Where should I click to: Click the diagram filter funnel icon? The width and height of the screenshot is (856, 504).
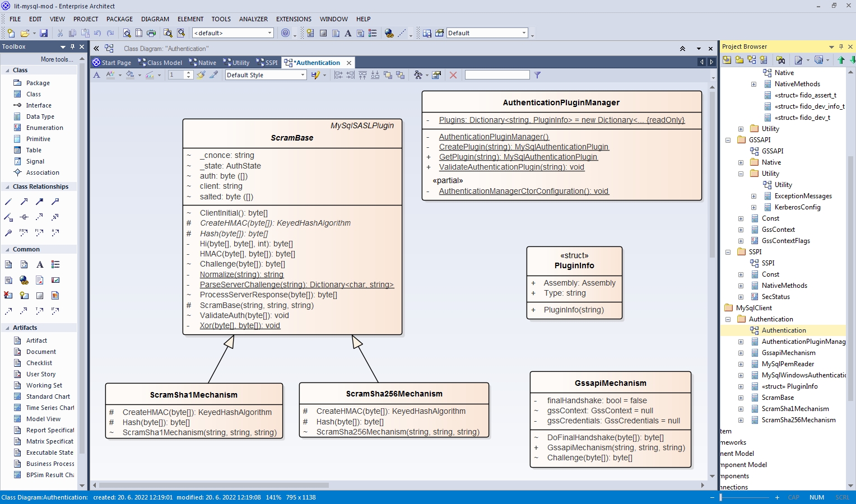[x=537, y=75]
